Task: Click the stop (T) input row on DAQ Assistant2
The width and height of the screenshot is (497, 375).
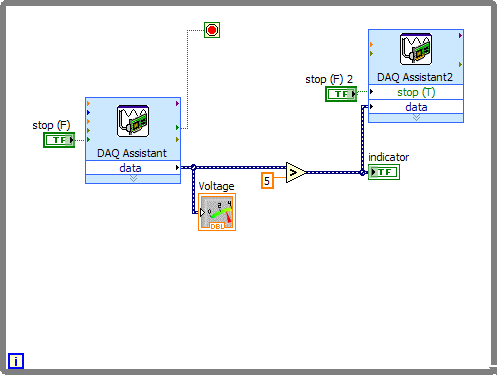Action: pyautogui.click(x=416, y=92)
